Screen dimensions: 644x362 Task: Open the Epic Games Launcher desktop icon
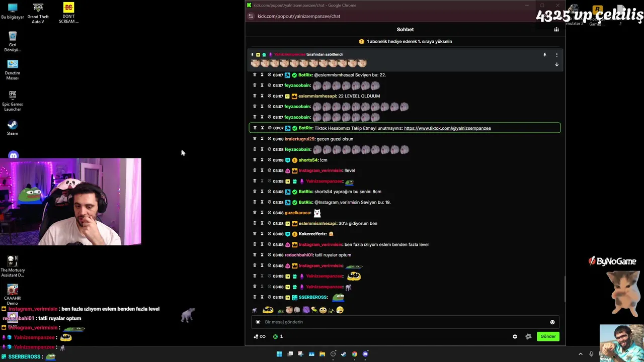[13, 101]
